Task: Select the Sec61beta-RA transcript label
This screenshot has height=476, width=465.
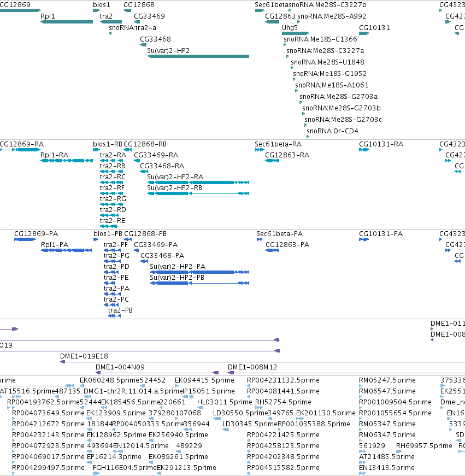Action: (278, 144)
